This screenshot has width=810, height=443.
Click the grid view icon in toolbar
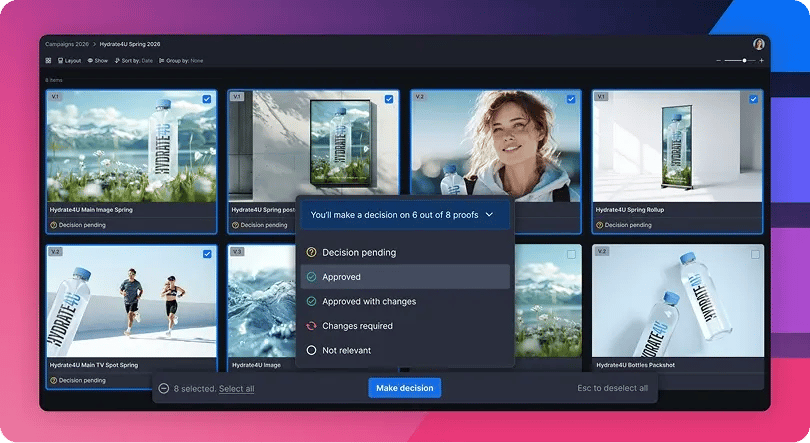pos(48,60)
